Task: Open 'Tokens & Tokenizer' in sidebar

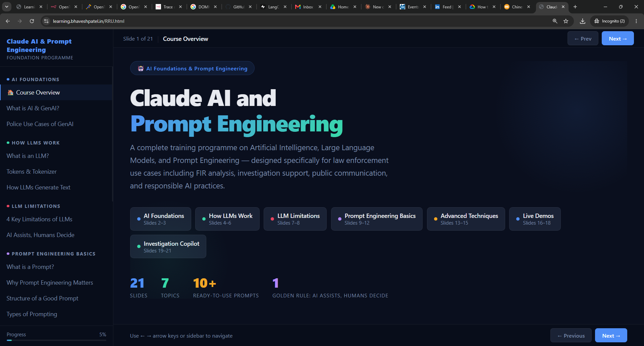Action: coord(56,172)
